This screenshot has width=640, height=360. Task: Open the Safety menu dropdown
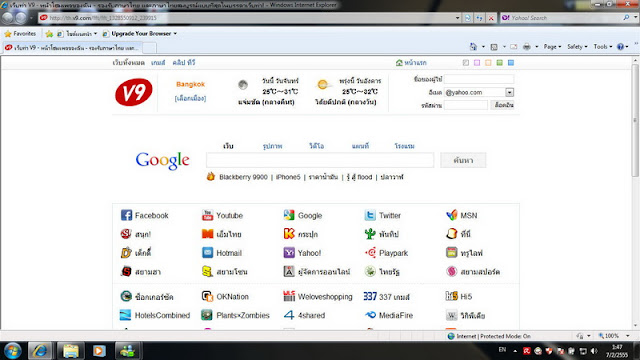577,47
